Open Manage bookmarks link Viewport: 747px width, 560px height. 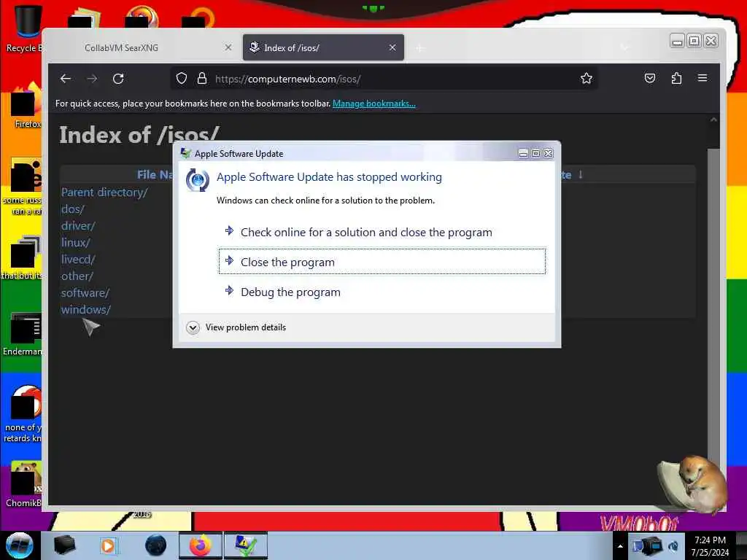click(x=374, y=104)
